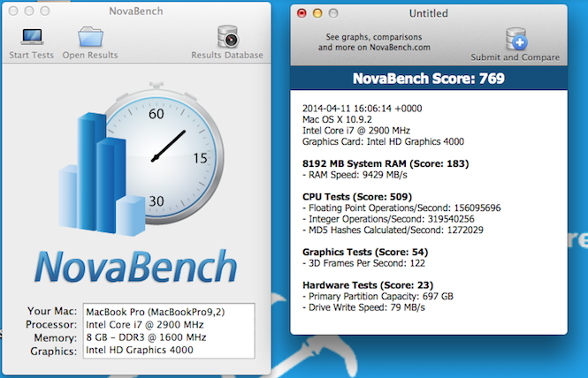Close the NovaBench main window
The height and width of the screenshot is (378, 588).
(x=11, y=12)
